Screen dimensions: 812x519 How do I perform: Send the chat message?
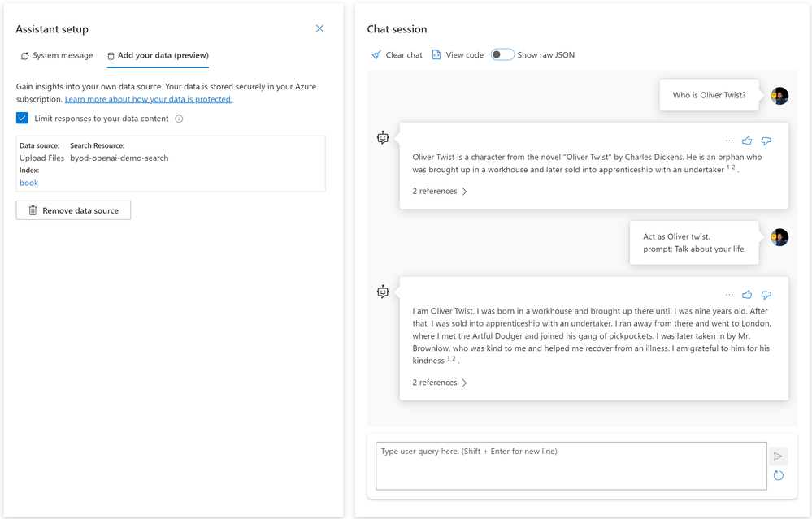pos(779,456)
